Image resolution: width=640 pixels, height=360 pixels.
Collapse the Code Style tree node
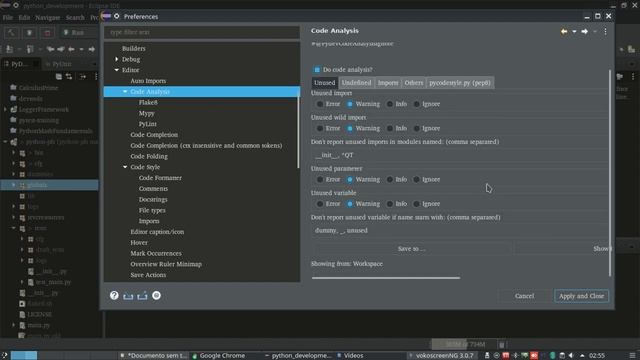125,167
